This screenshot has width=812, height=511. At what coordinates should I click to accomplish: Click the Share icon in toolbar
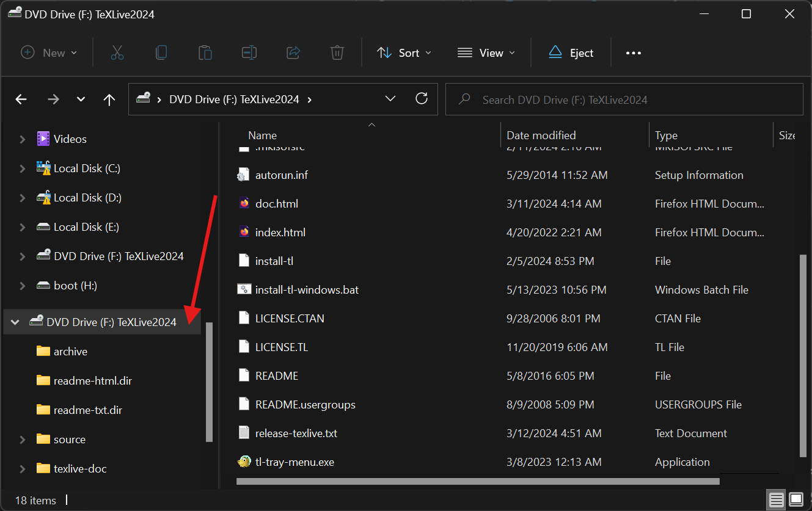point(293,53)
